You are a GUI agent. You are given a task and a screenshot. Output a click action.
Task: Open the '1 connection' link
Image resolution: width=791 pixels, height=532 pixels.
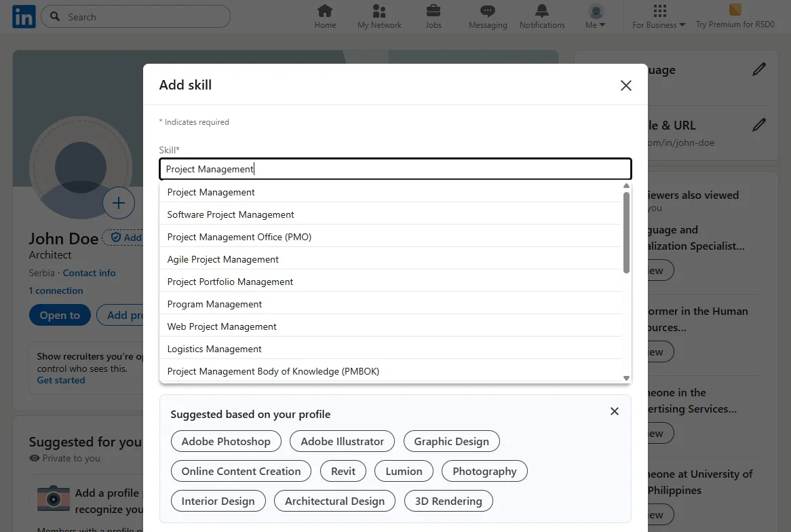56,290
